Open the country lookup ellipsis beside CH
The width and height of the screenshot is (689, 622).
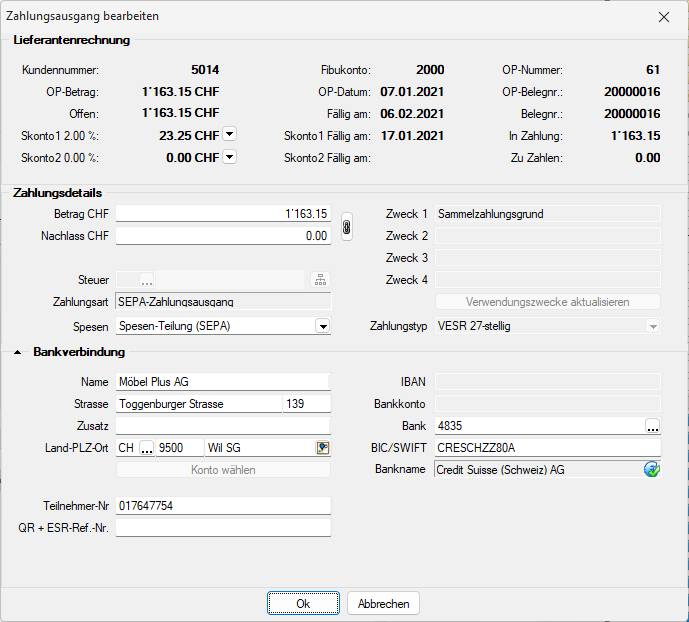(x=146, y=448)
